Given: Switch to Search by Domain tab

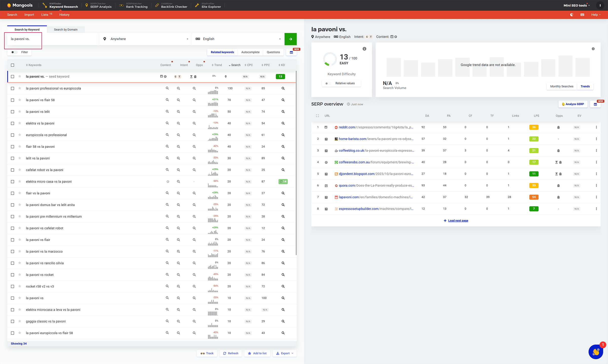Looking at the screenshot, I should pos(66,30).
